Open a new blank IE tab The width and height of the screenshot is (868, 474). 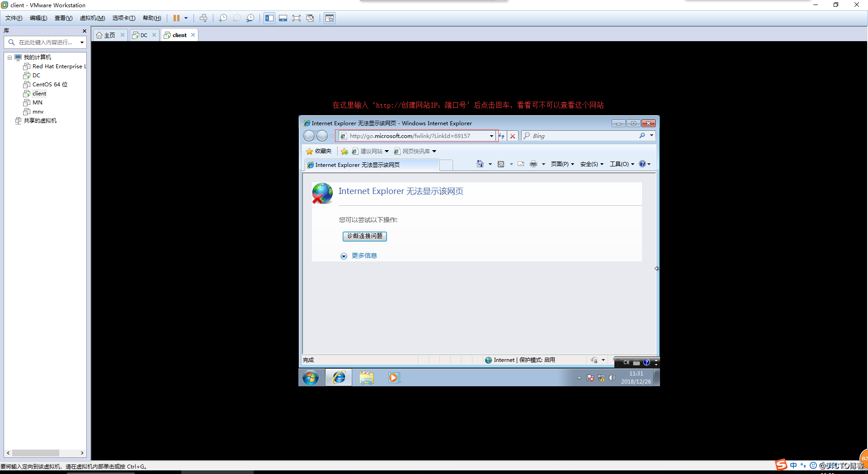click(446, 165)
